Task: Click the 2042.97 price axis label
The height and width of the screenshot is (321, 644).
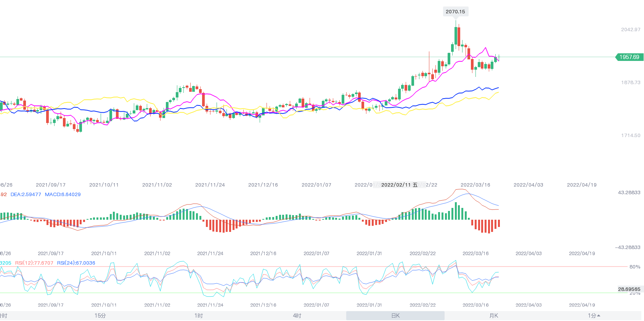Action: coord(631,30)
